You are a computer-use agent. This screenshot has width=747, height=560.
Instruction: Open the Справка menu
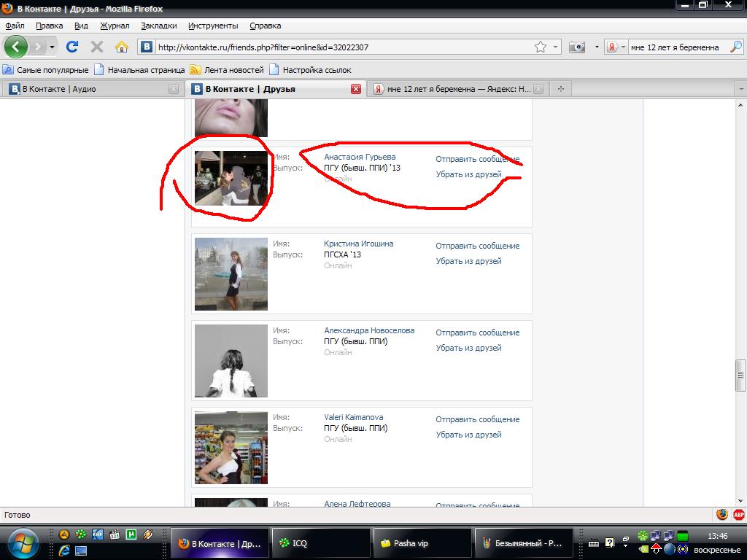pos(265,26)
